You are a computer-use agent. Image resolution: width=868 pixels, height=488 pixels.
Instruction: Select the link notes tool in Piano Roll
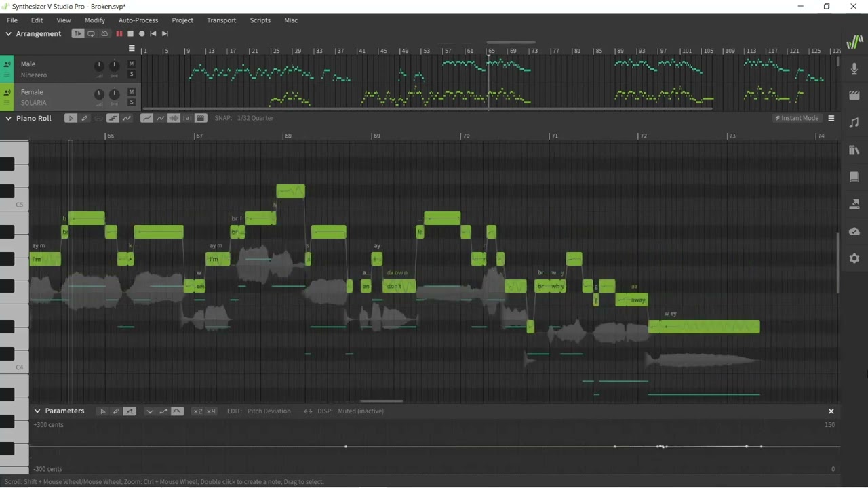click(99, 118)
